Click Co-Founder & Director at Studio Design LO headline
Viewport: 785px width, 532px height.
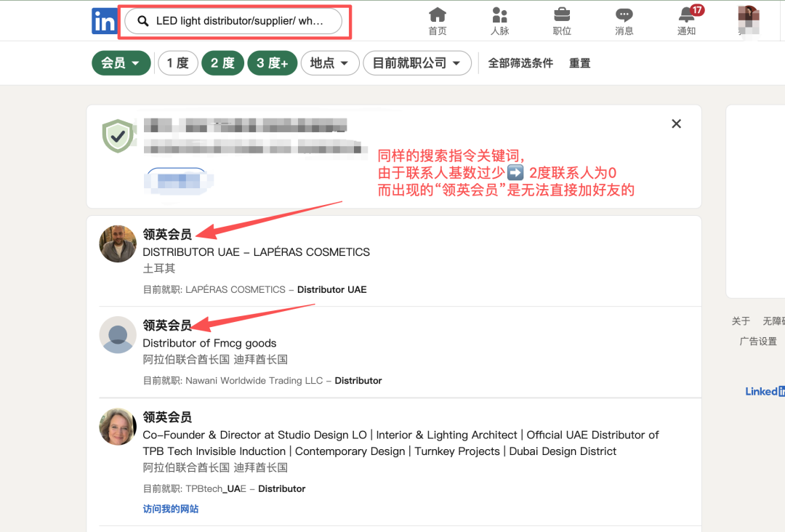click(x=400, y=443)
